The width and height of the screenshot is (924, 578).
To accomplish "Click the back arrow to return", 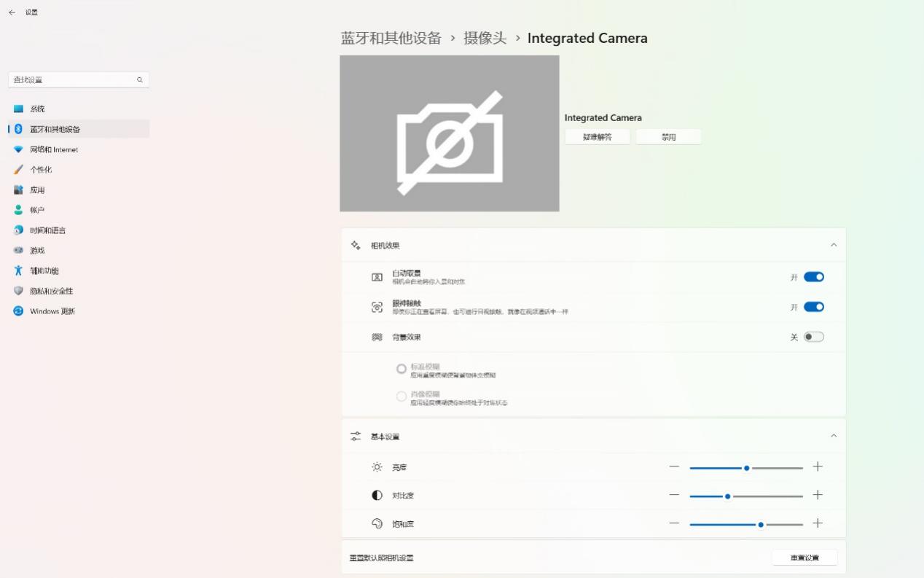I will coord(11,12).
